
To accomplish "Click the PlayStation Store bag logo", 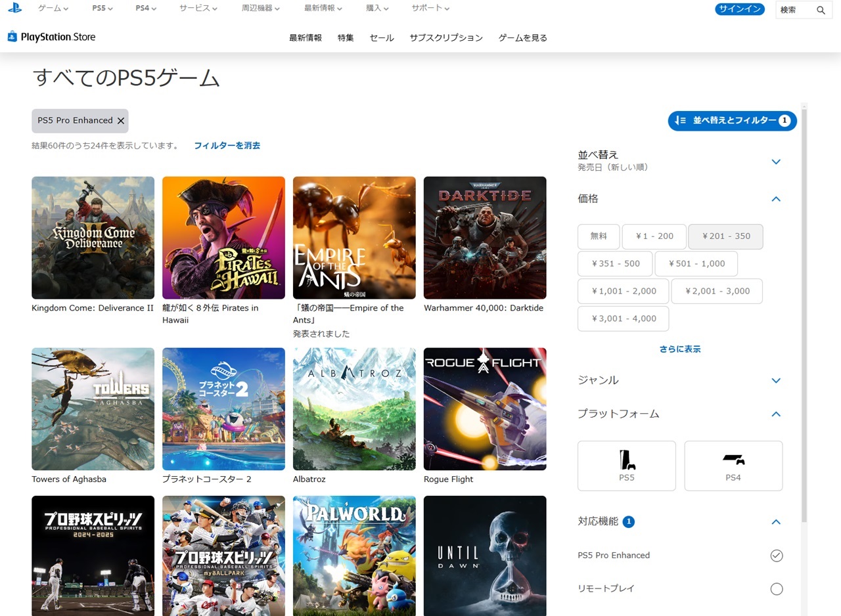I will tap(12, 37).
